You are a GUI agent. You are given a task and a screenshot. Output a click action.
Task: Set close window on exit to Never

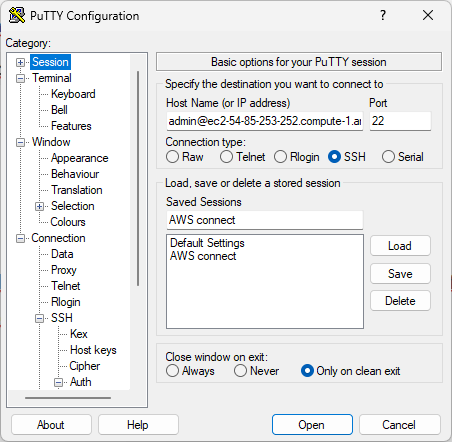(256, 371)
